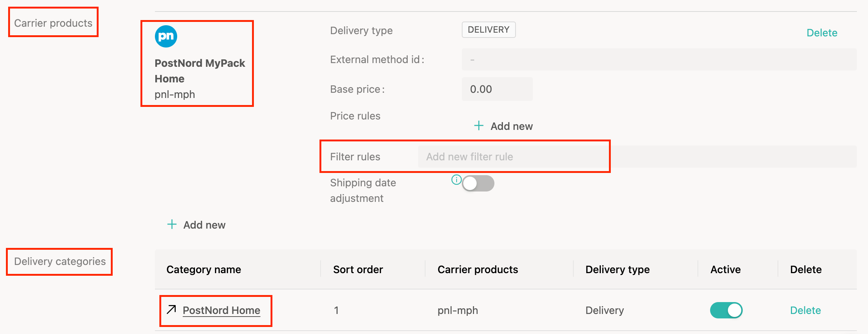Click the arrow icon beside PostNord Home
The image size is (868, 334).
171,310
